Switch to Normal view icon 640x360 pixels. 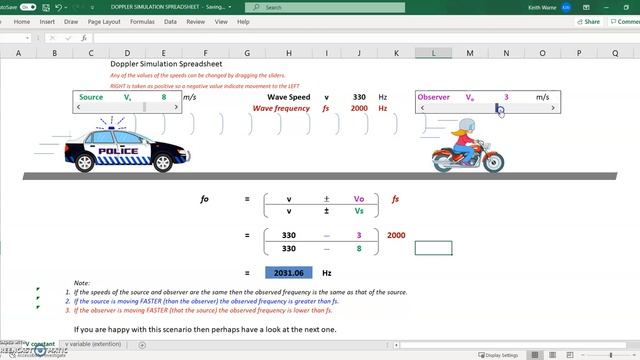coord(535,355)
